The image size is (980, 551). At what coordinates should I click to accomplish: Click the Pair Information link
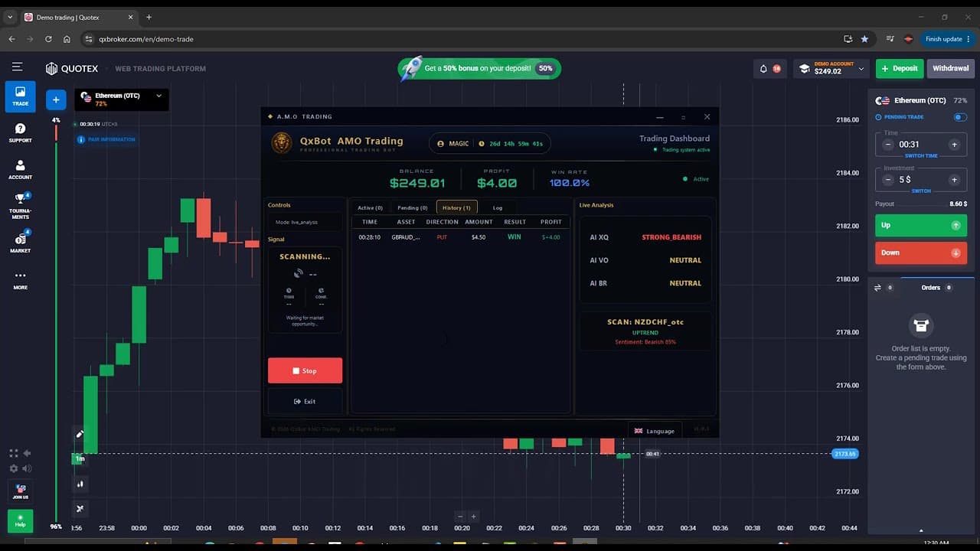click(106, 139)
